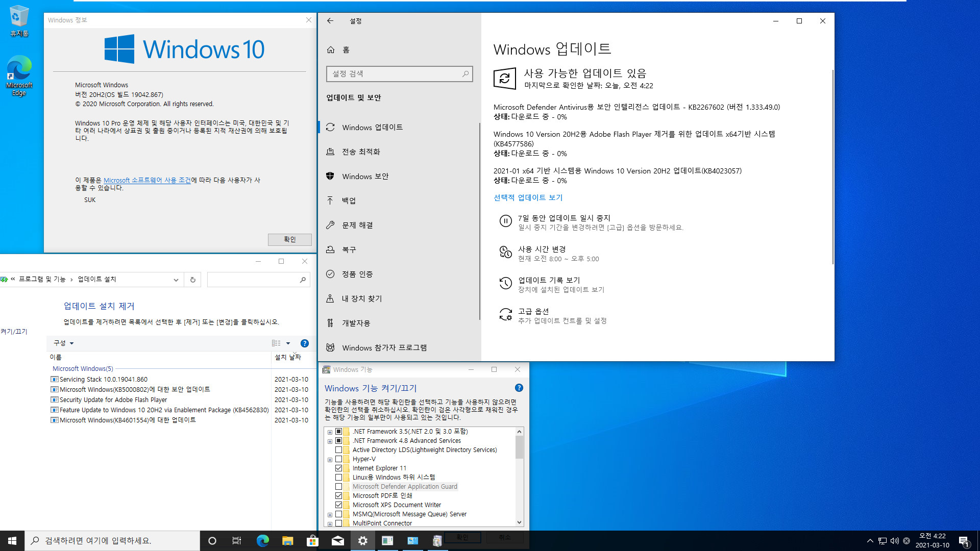
Task: Select 백업 in Settings sidebar
Action: pos(398,201)
